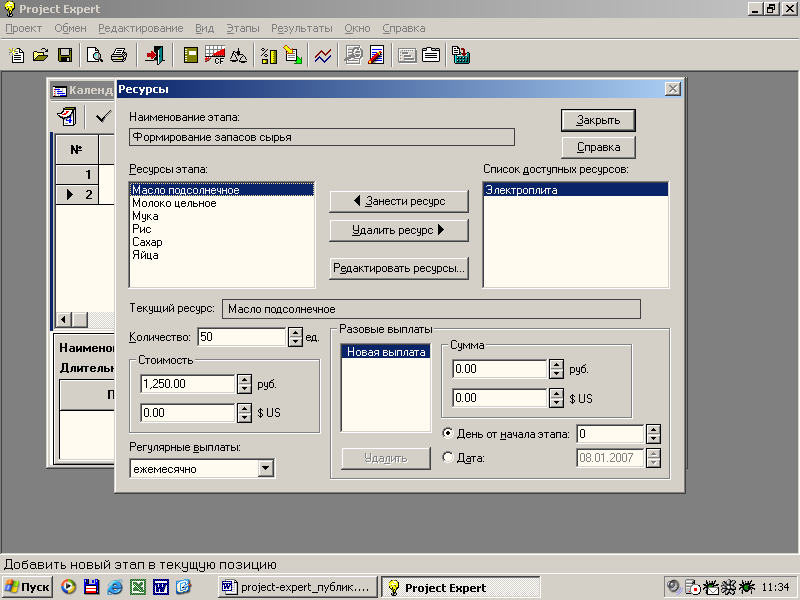Click the calendar window's stage insert icon
Screen dimensions: 800x600
67,116
